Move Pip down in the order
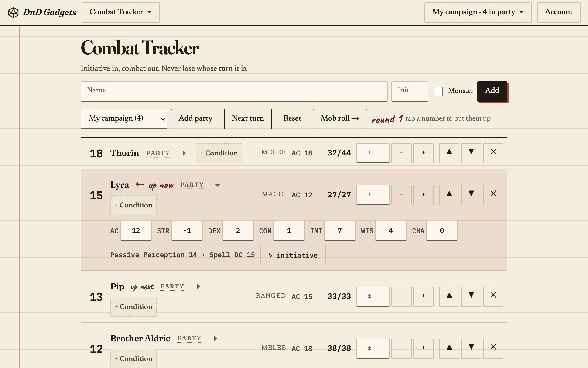The image size is (588, 368). click(471, 297)
